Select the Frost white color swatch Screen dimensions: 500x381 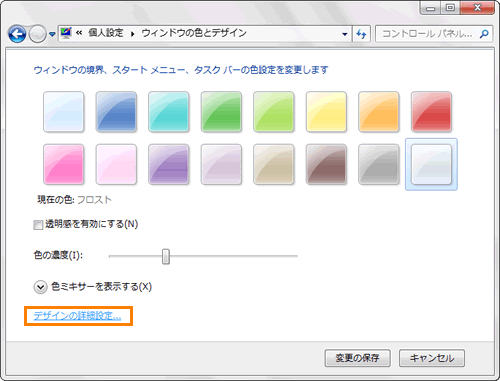coord(431,164)
